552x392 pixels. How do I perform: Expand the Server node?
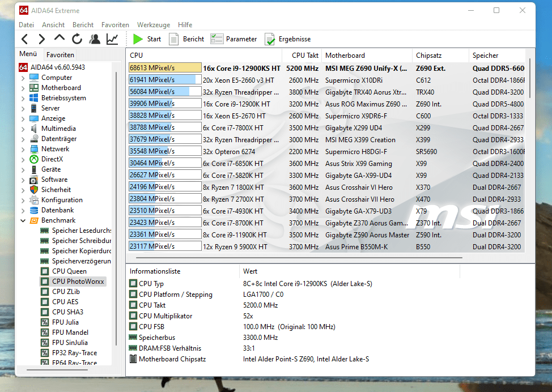[x=23, y=108]
